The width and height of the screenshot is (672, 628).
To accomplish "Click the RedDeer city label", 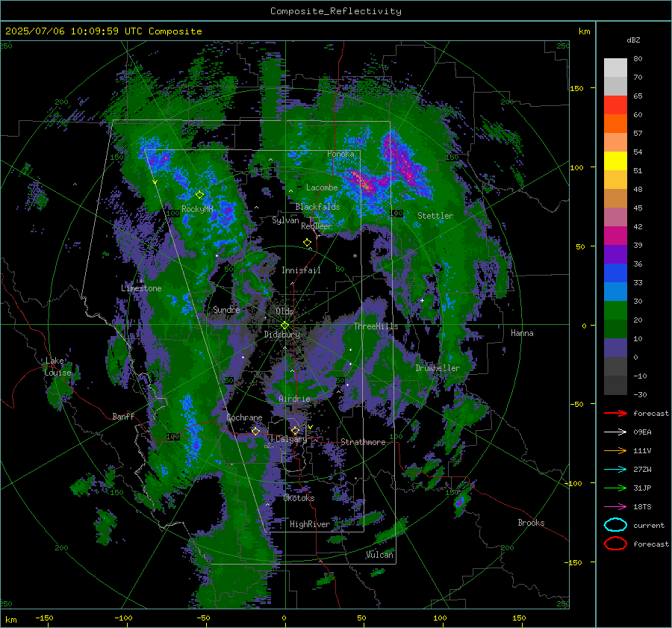I will (317, 226).
